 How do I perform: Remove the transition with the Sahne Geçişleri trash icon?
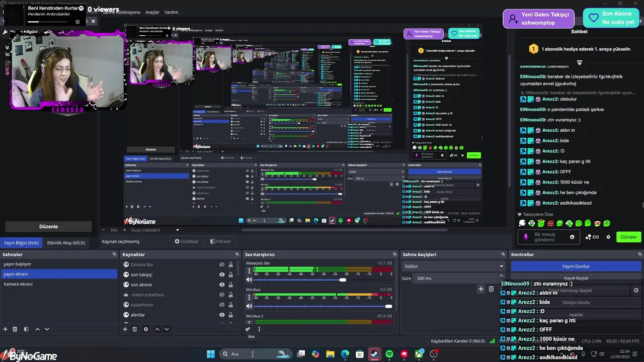(492, 289)
